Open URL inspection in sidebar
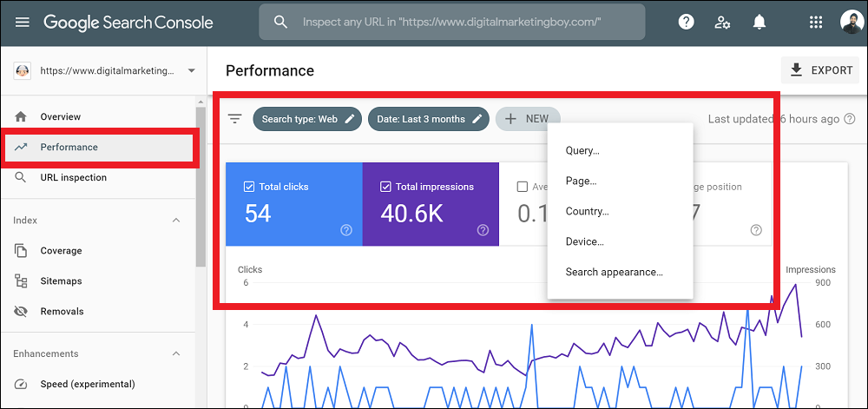Image resolution: width=868 pixels, height=409 pixels. [x=73, y=178]
